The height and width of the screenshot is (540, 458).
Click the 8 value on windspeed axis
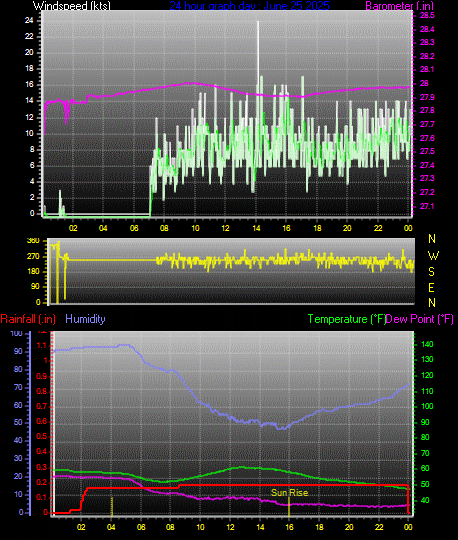(x=32, y=149)
